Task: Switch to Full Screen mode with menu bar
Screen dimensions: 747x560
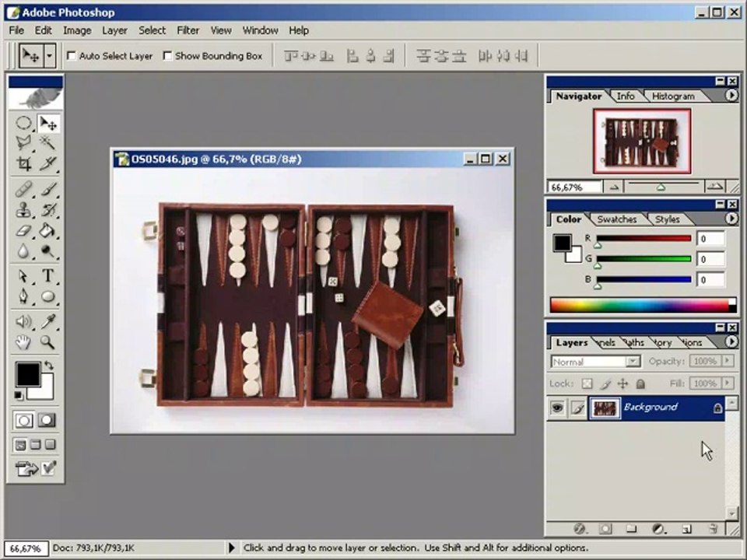Action: (36, 445)
